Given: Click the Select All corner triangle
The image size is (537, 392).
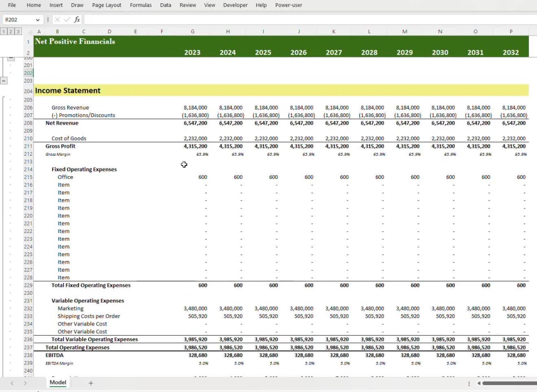Looking at the screenshot, I should [x=30, y=32].
